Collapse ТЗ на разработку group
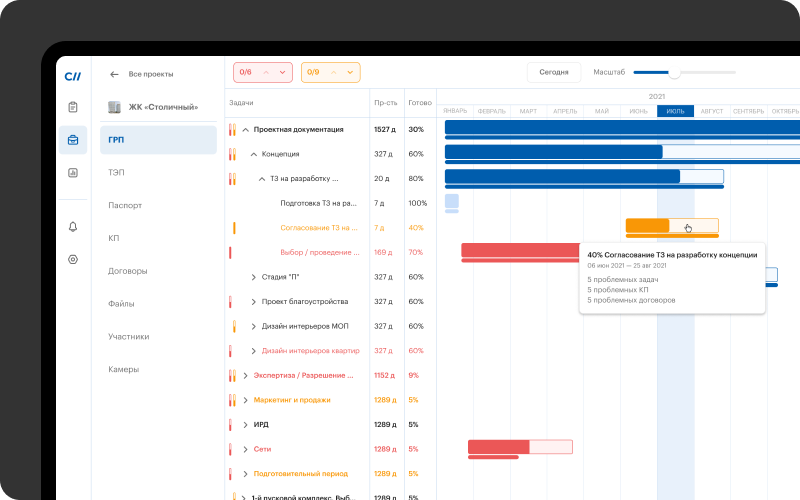The width and height of the screenshot is (800, 500). [262, 179]
